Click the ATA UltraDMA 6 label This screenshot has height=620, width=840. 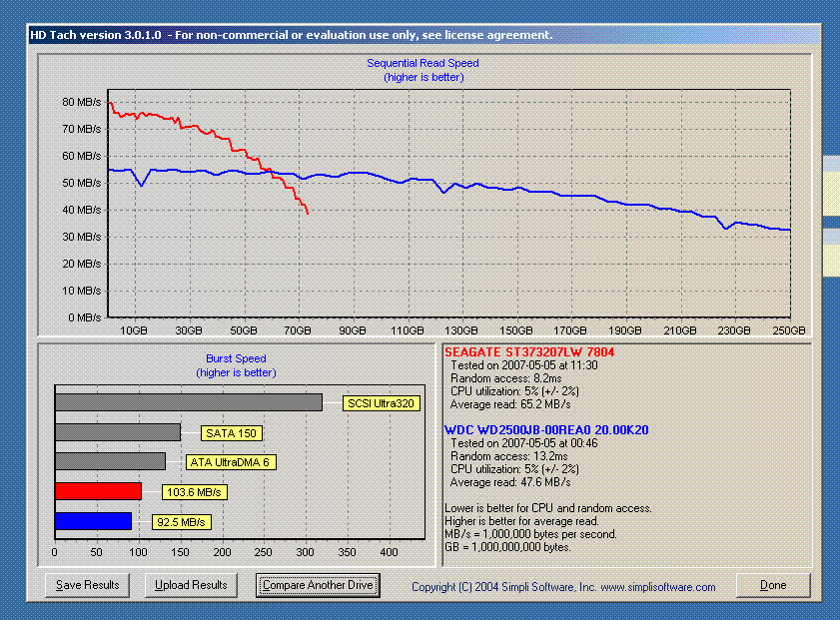pos(231,462)
